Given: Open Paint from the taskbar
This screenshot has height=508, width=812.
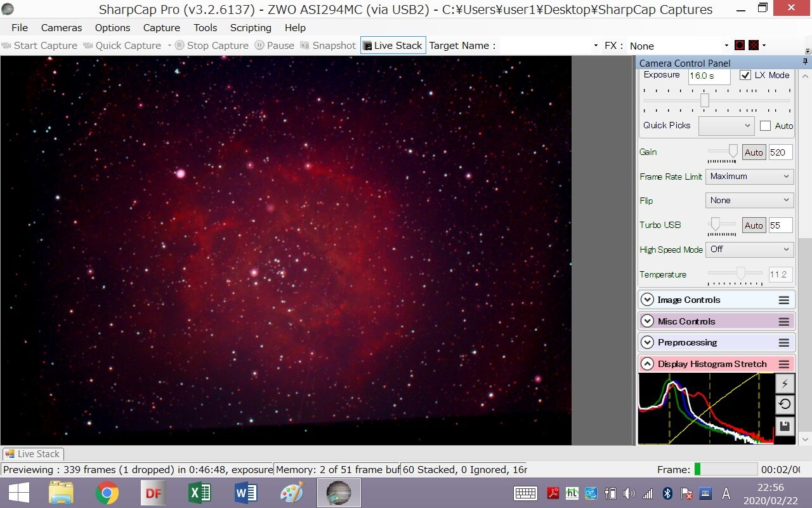Looking at the screenshot, I should [x=292, y=493].
